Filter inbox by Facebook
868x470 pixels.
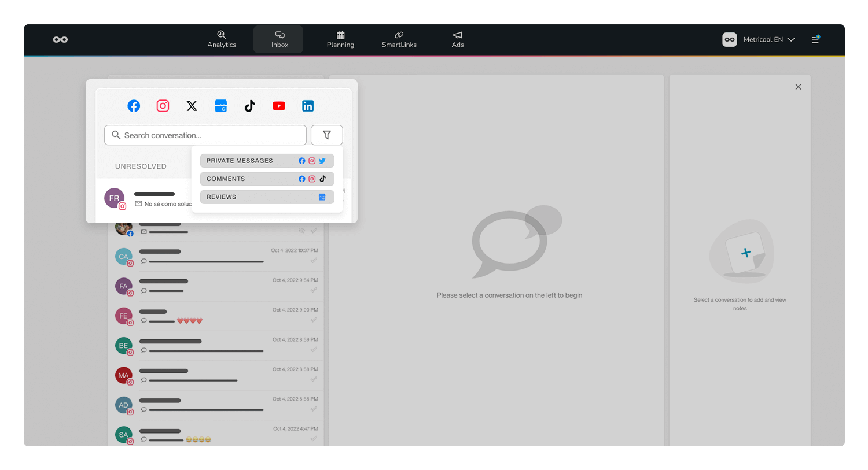[134, 106]
